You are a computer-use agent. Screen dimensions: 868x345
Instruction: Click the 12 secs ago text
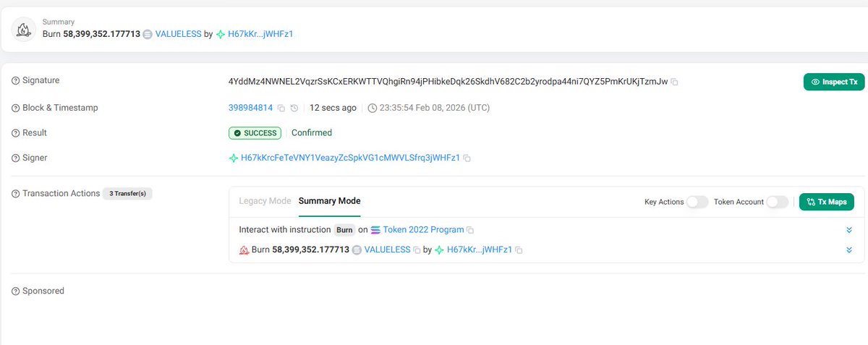333,108
